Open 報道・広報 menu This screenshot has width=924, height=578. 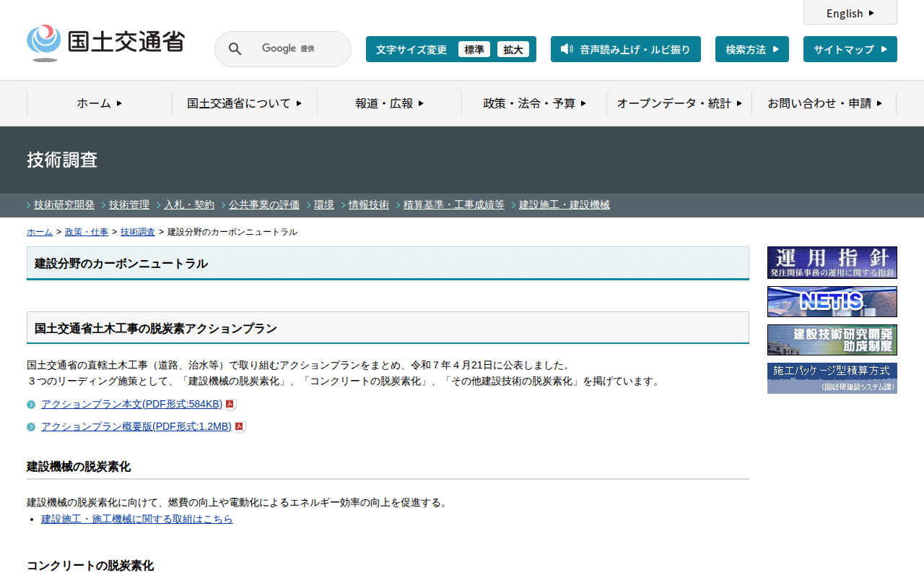(390, 103)
